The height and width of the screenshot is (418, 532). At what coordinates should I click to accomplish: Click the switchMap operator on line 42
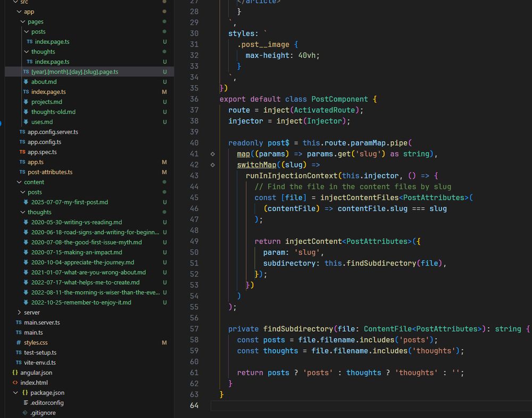click(257, 165)
